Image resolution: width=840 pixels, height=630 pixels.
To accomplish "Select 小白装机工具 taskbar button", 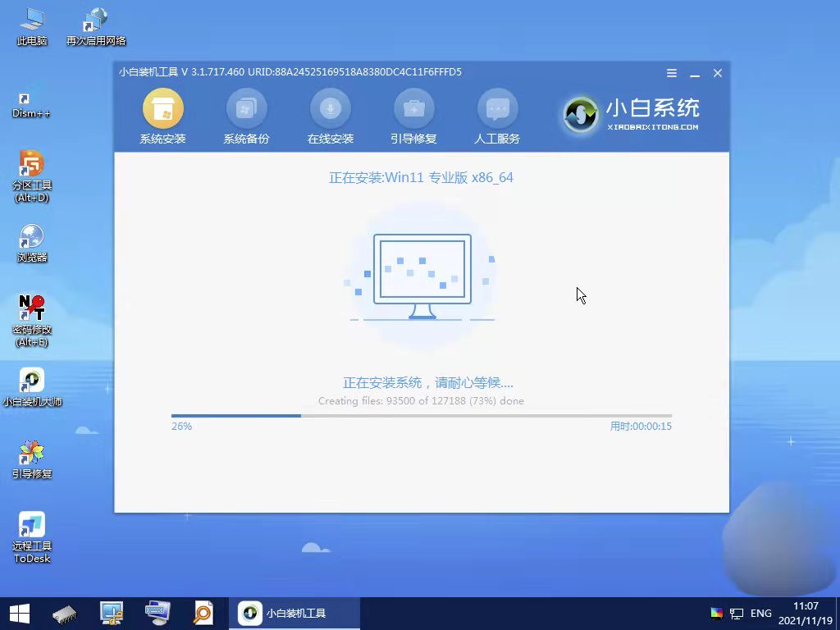I will (x=295, y=613).
